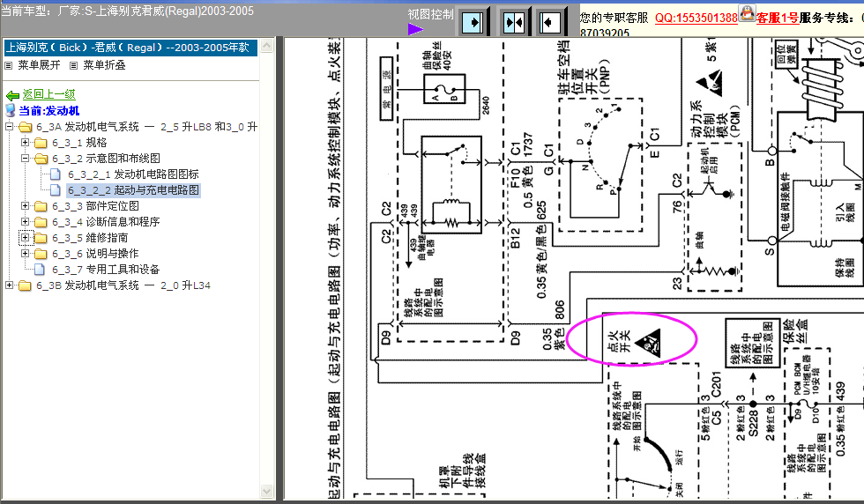The height and width of the screenshot is (504, 864).
Task: Collapse the 6_3_2 示意图和布线图 folder
Action: point(25,159)
